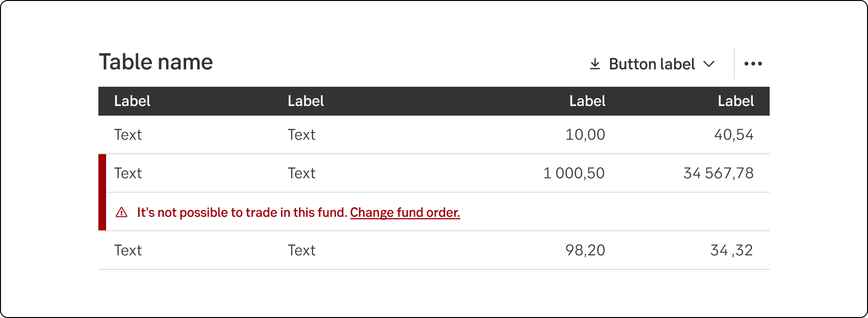Viewport: 868px width, 318px height.
Task: Sort by the second Label column header
Action: (x=306, y=101)
